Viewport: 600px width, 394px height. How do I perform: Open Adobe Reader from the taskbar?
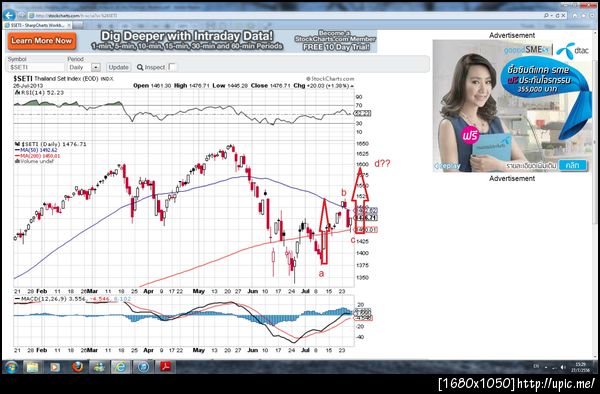(x=165, y=367)
